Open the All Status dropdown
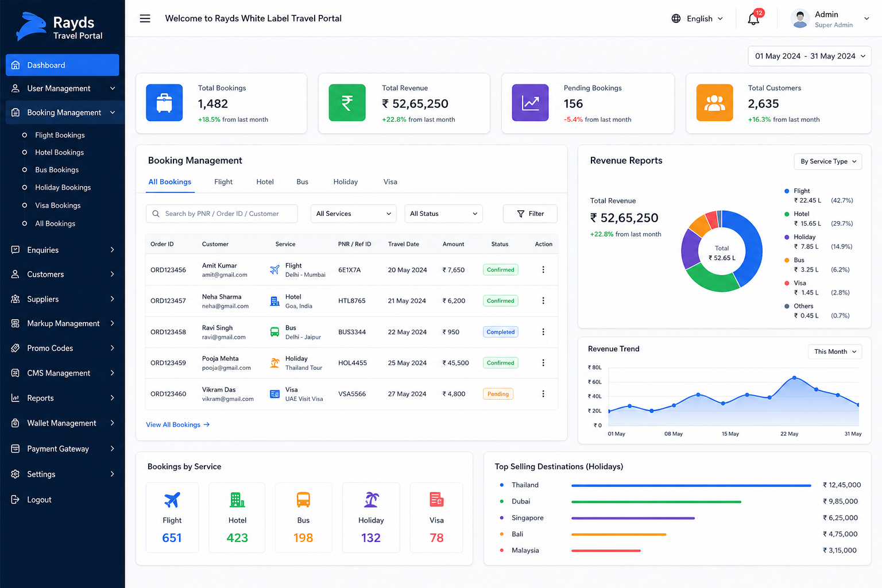 (443, 214)
